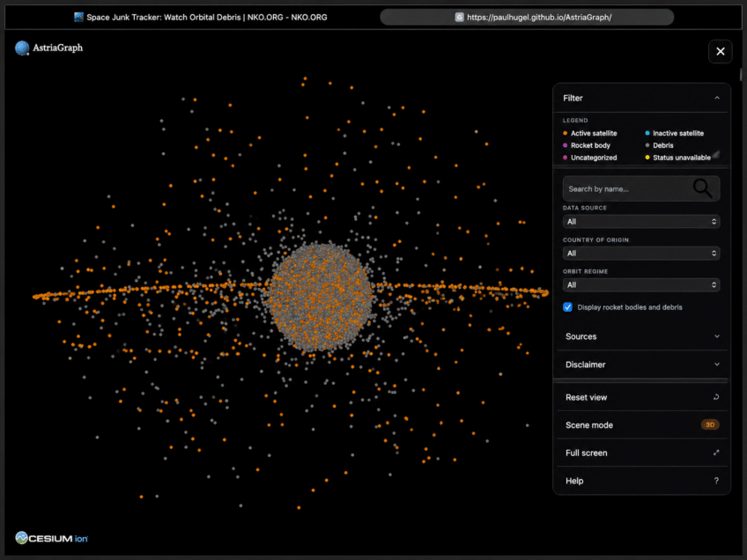Toggle the 3D scene mode badge

(710, 424)
